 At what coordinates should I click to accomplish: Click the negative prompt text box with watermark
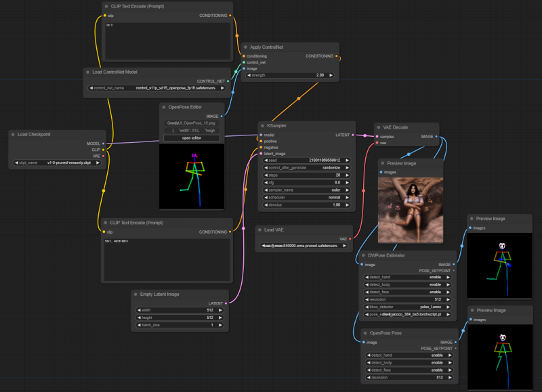(167, 259)
